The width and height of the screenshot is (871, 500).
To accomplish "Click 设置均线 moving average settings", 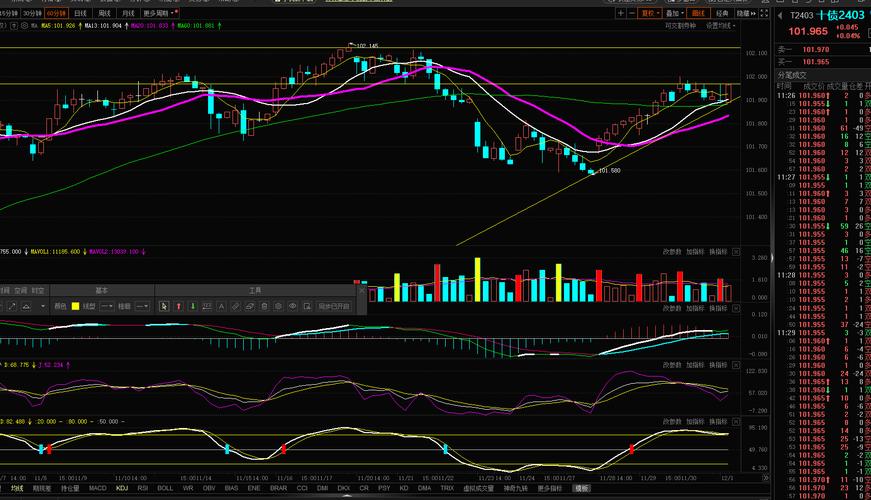I will pyautogui.click(x=719, y=26).
